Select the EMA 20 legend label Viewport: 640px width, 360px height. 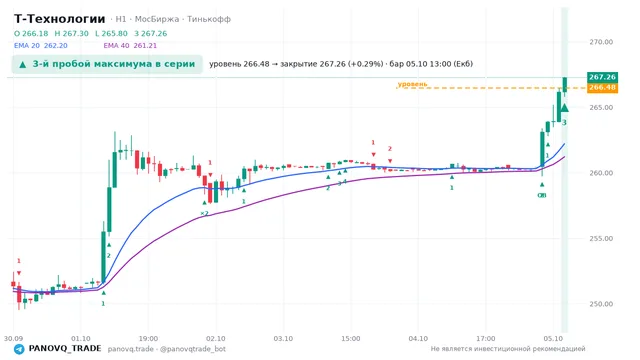[40, 46]
